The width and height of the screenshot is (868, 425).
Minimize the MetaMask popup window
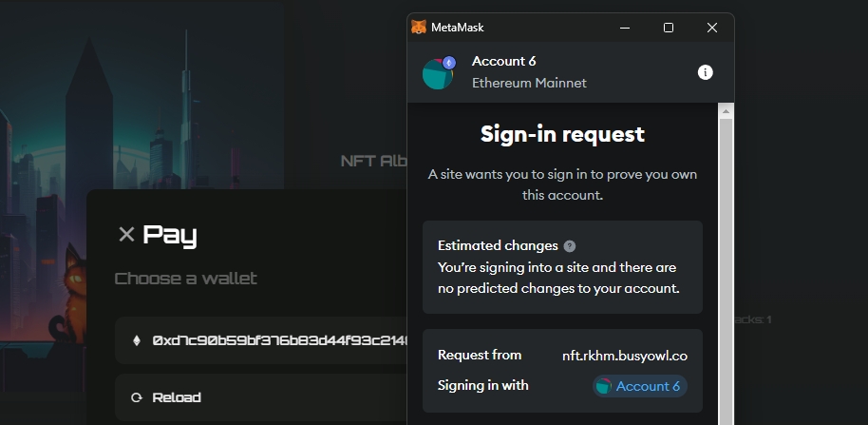click(624, 28)
